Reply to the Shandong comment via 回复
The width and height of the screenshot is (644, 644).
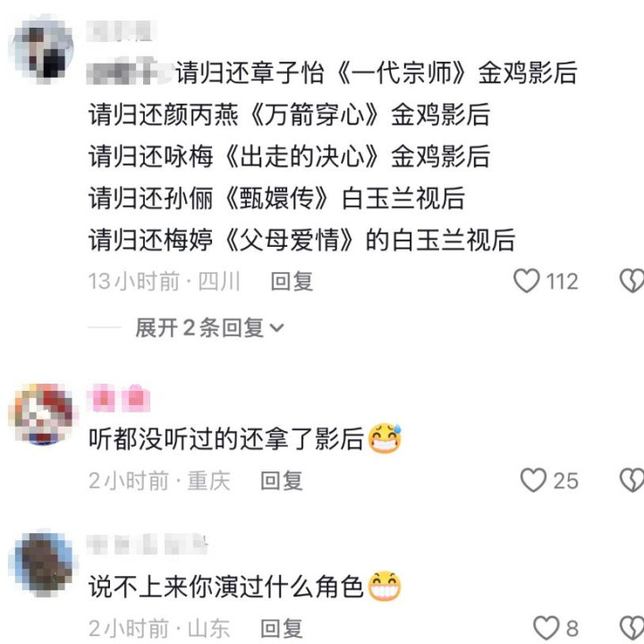[x=282, y=629]
